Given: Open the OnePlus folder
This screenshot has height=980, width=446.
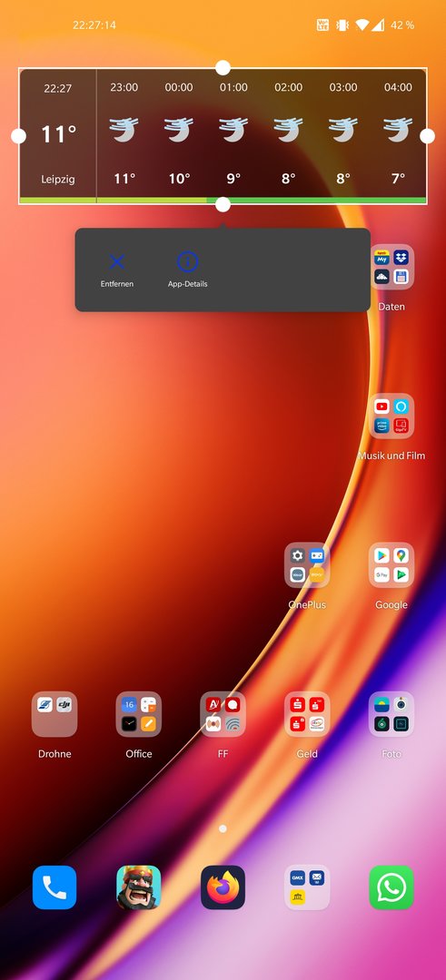Looking at the screenshot, I should tap(307, 565).
